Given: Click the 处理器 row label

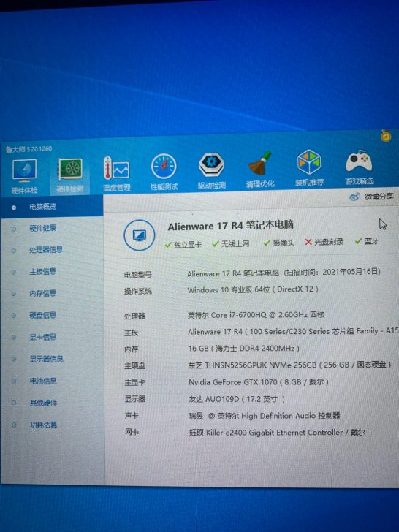Looking at the screenshot, I should (134, 316).
